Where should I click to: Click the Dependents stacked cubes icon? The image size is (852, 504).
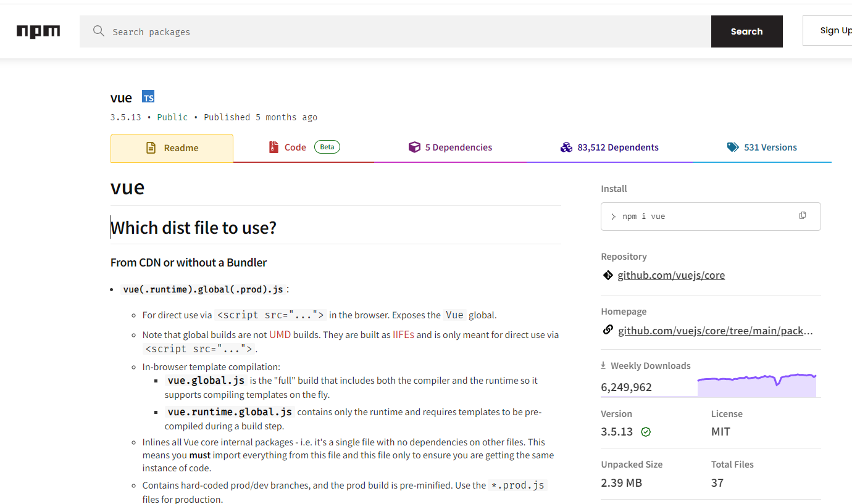coord(566,147)
